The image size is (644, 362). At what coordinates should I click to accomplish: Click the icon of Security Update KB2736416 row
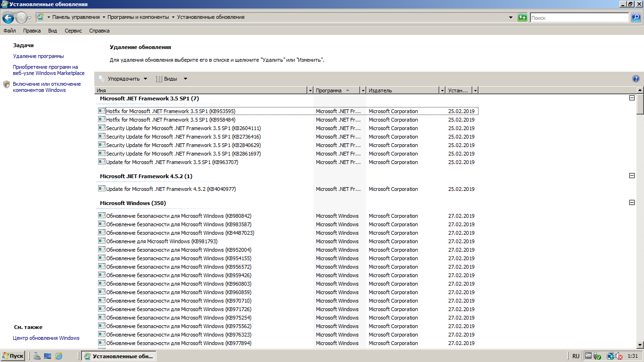[x=101, y=136]
